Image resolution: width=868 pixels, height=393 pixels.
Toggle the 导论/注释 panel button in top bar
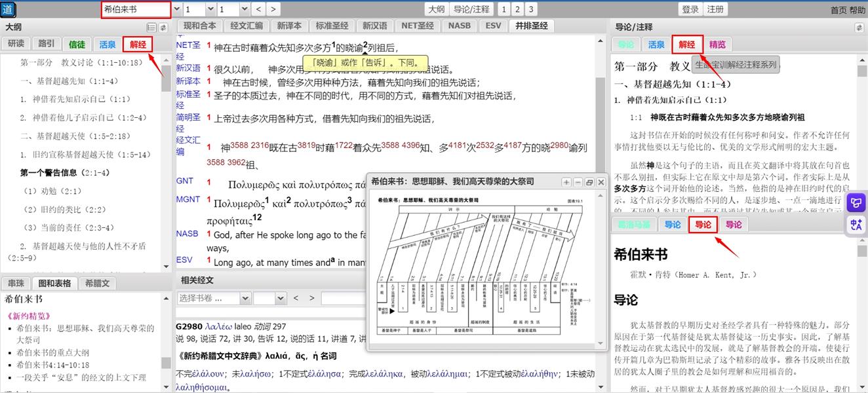click(471, 9)
